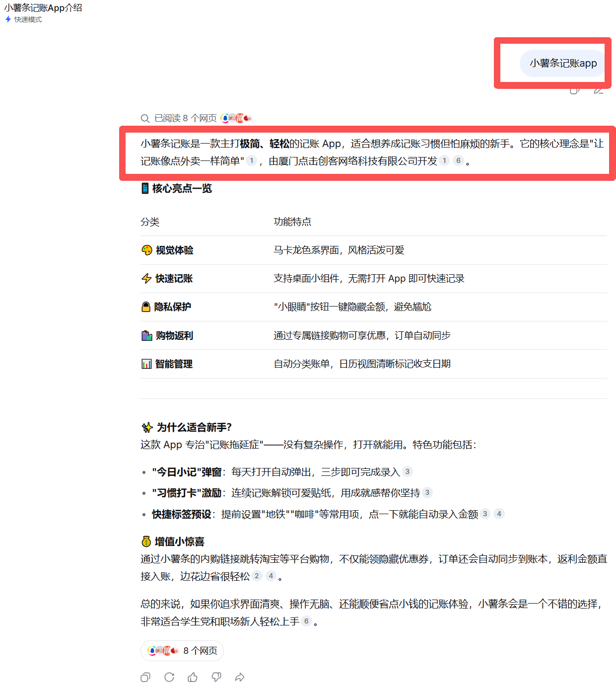This screenshot has height=692, width=616.
Task: Click the cell 通过专属链接购物可享优惠
Action: point(362,335)
